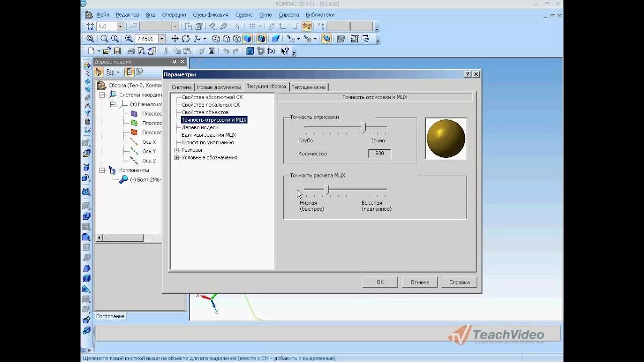Click the Количество field showing 930
Image resolution: width=644 pixels, height=362 pixels.
pos(380,153)
